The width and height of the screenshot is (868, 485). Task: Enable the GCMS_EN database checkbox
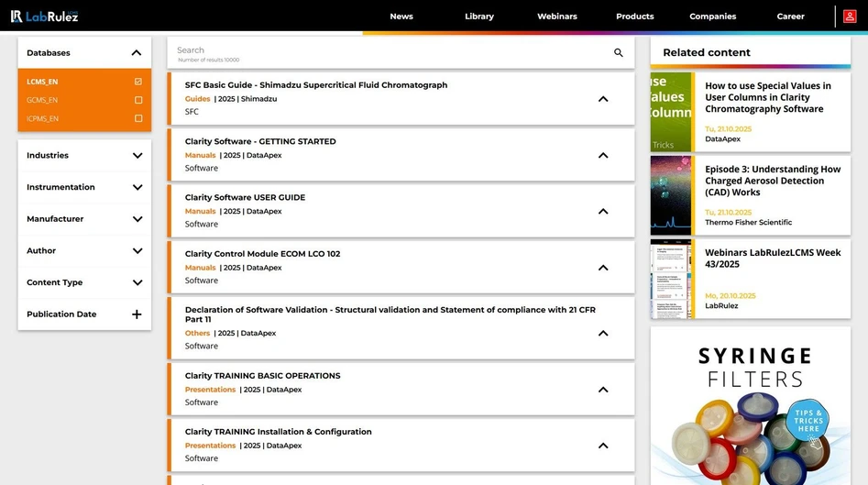point(138,100)
